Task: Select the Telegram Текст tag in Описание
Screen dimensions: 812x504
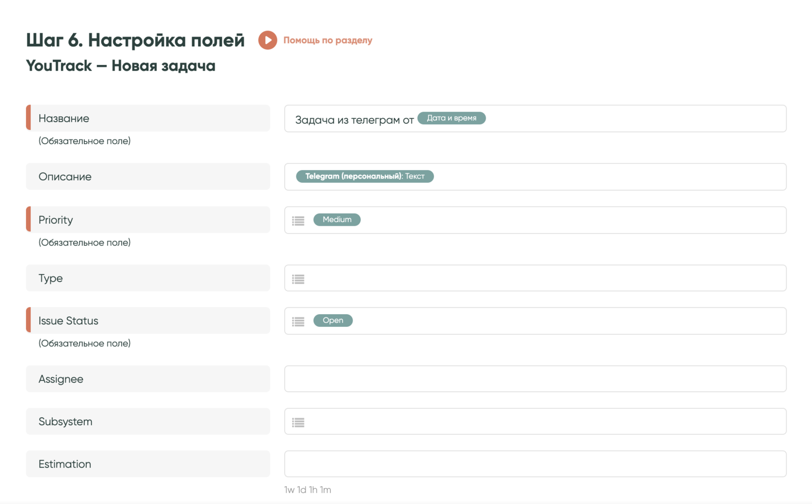Action: [364, 176]
